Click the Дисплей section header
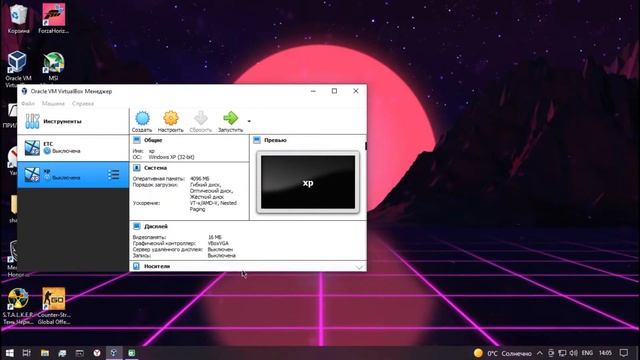 point(156,226)
